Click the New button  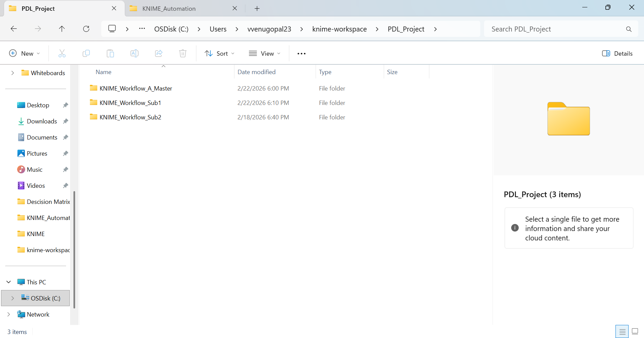point(24,53)
